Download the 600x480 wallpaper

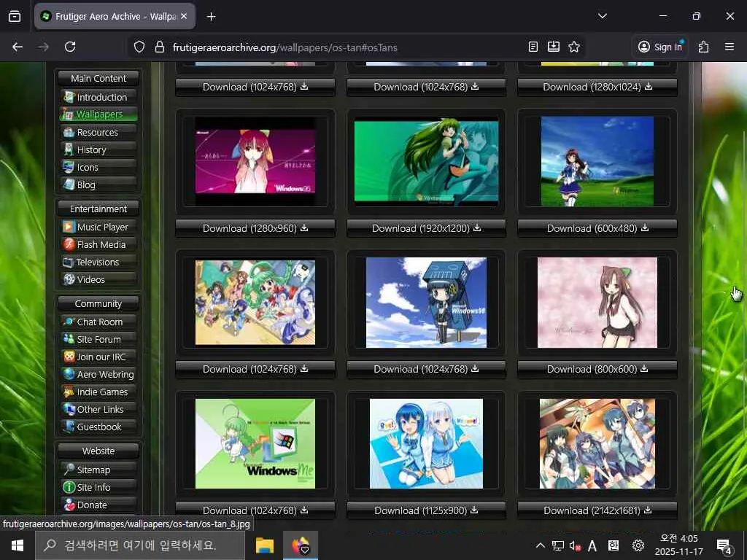(x=597, y=228)
